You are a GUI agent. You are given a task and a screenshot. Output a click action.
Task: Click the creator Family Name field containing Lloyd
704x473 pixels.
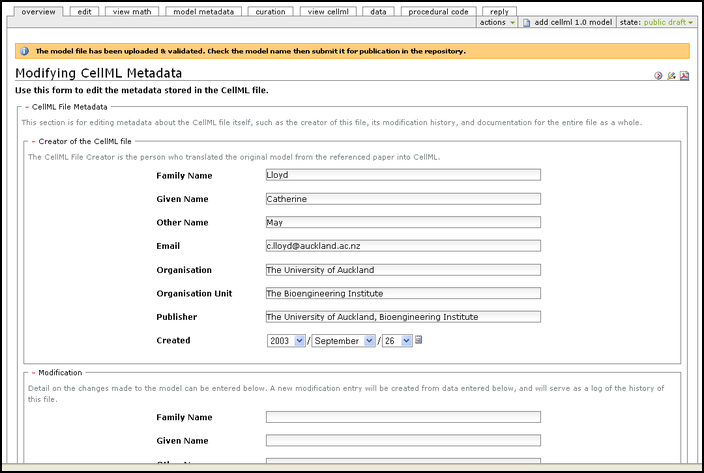pos(403,175)
